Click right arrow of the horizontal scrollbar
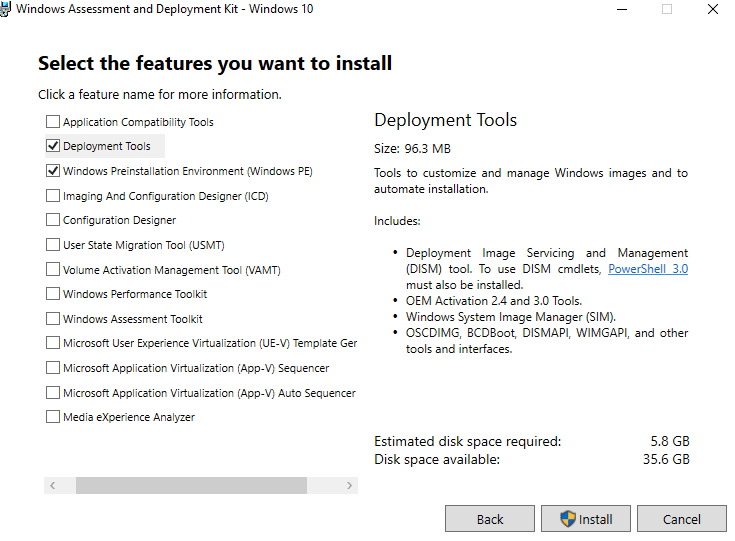The width and height of the screenshot is (735, 541). point(349,486)
